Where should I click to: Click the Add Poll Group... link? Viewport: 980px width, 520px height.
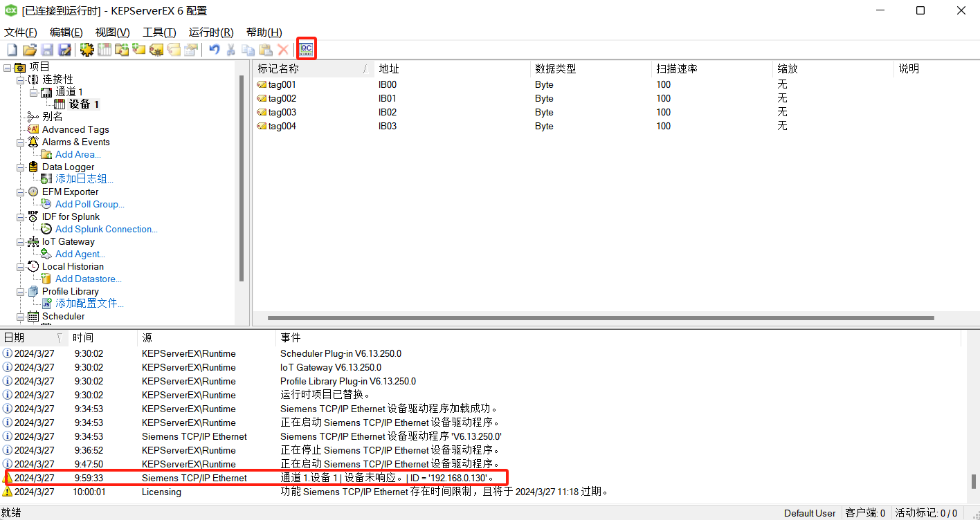tap(90, 204)
